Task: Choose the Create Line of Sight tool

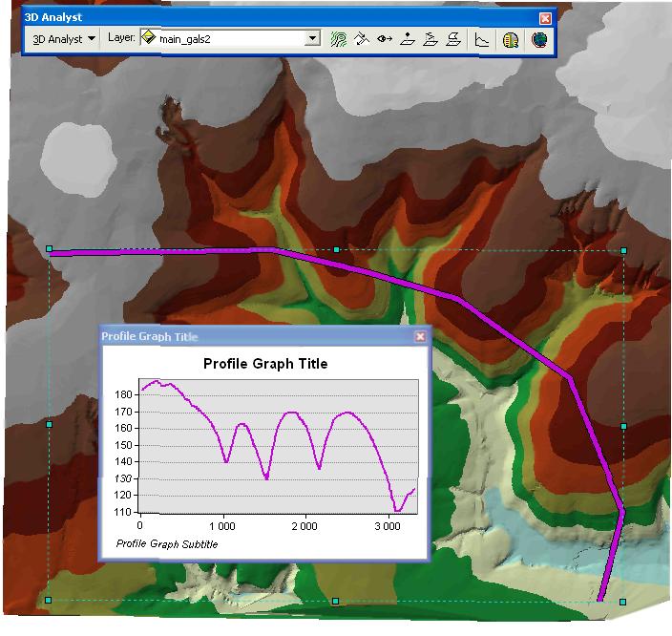Action: tap(385, 39)
